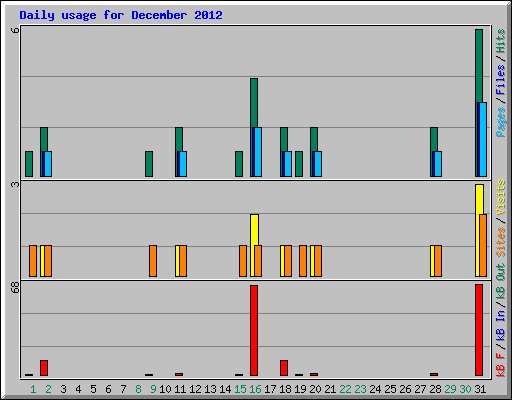Click the red kB F bar for day 16
512x400 pixels.
point(254,330)
